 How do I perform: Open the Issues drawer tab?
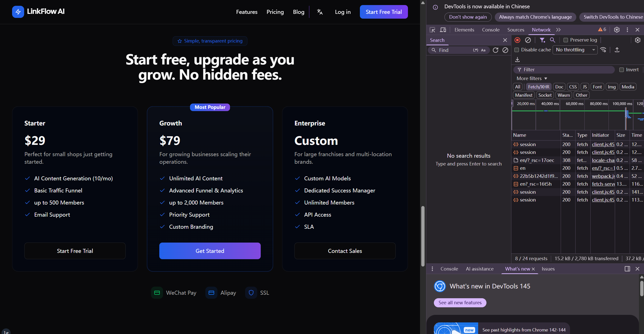point(548,269)
